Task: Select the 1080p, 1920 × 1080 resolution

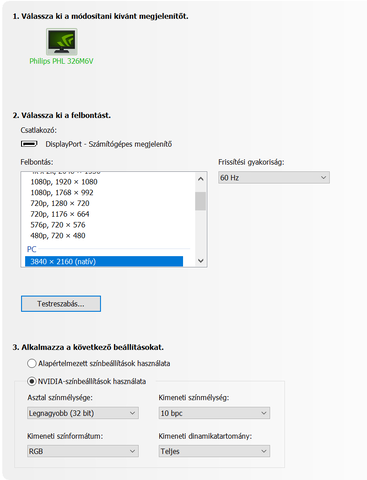Action: pyautogui.click(x=104, y=182)
